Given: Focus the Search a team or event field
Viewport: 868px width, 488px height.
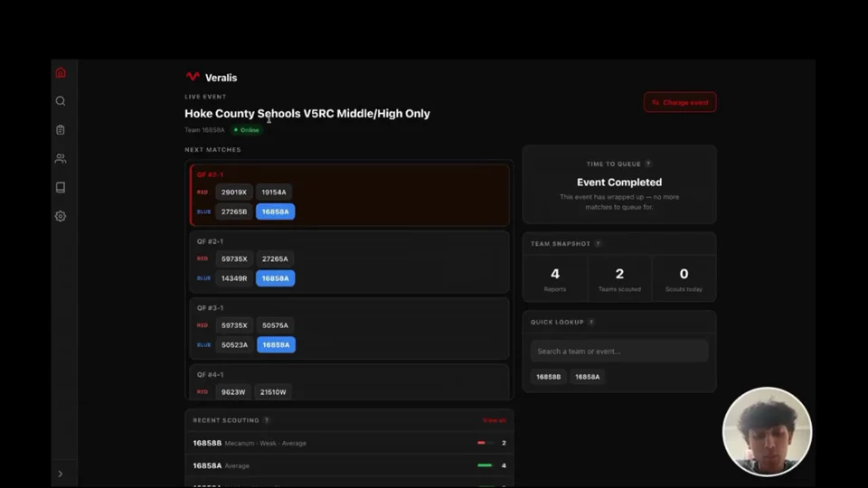Looking at the screenshot, I should pyautogui.click(x=618, y=352).
